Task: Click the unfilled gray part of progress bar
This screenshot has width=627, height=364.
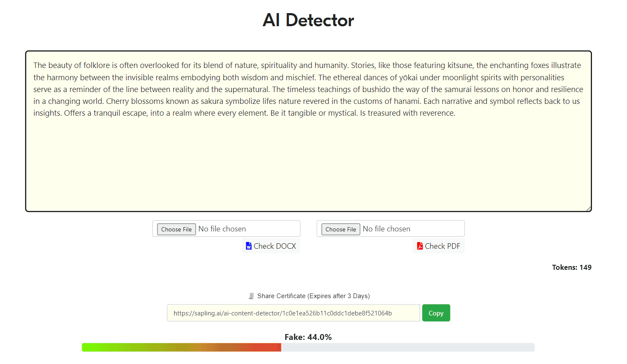Action: [408, 347]
